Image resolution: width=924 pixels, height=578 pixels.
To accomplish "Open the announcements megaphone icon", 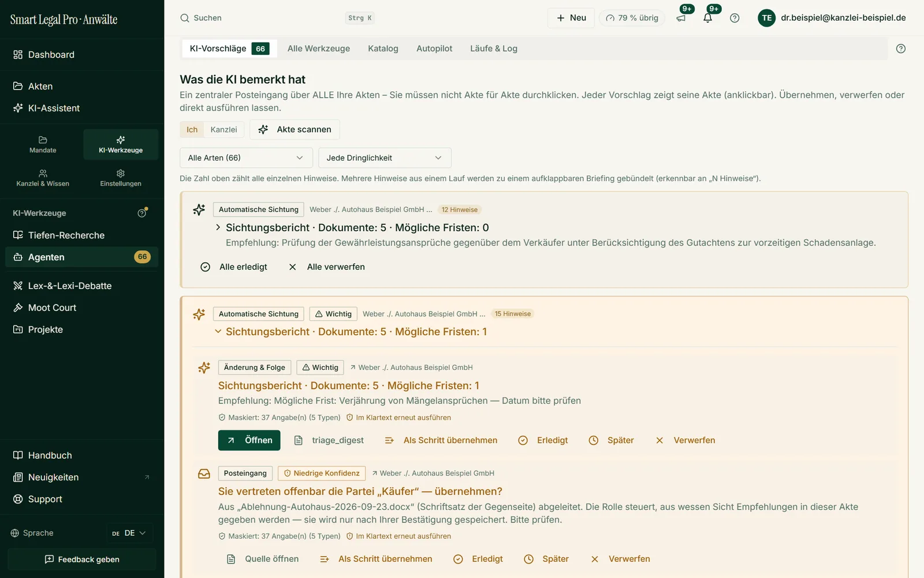I will [x=681, y=18].
